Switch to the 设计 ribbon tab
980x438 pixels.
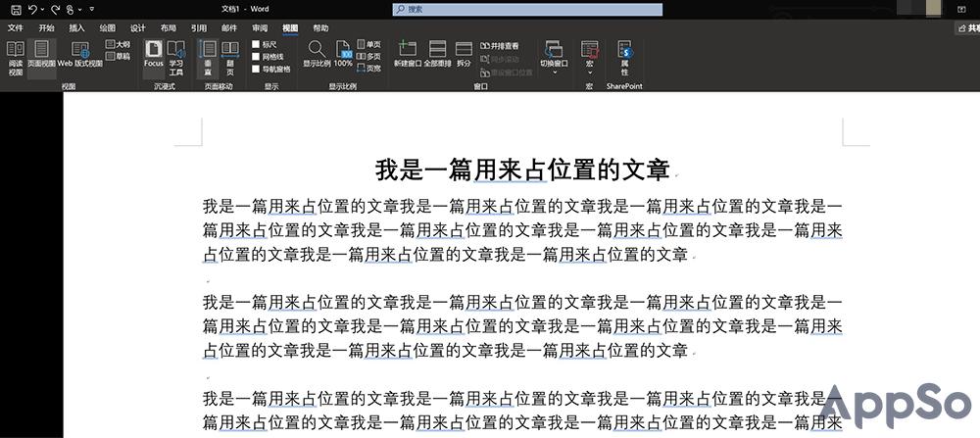pyautogui.click(x=138, y=28)
